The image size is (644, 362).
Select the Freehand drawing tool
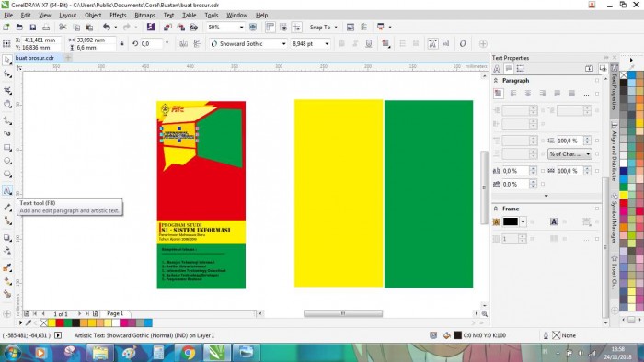7,120
